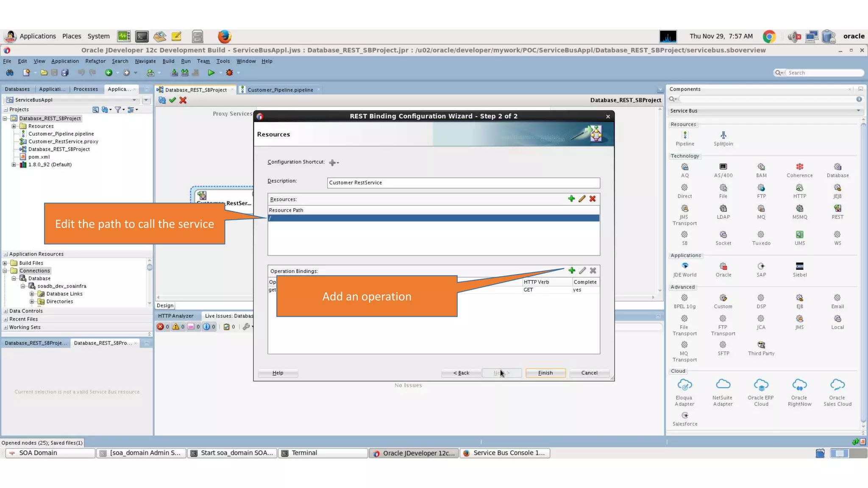This screenshot has width=868, height=488.
Task: Select pom.xml in Projects tree
Action: click(x=39, y=157)
